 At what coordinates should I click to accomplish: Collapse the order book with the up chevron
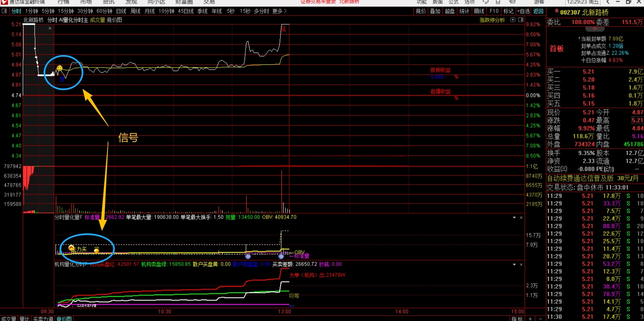[x=595, y=29]
